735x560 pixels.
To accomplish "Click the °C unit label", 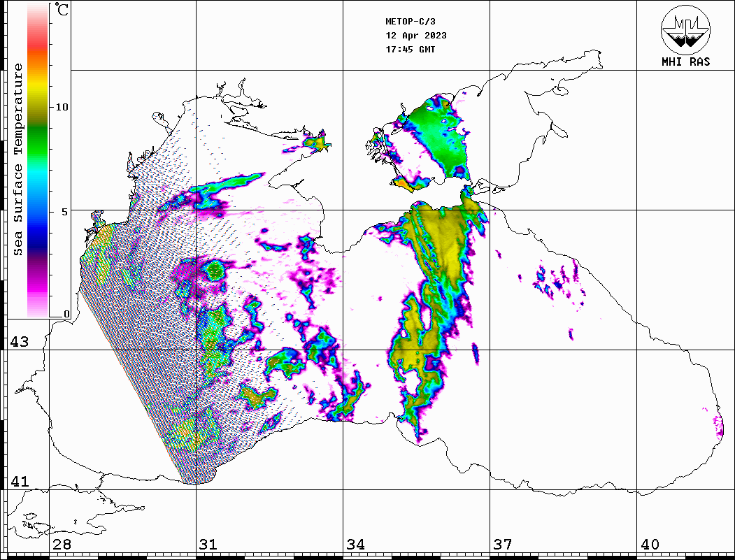I will point(62,9).
